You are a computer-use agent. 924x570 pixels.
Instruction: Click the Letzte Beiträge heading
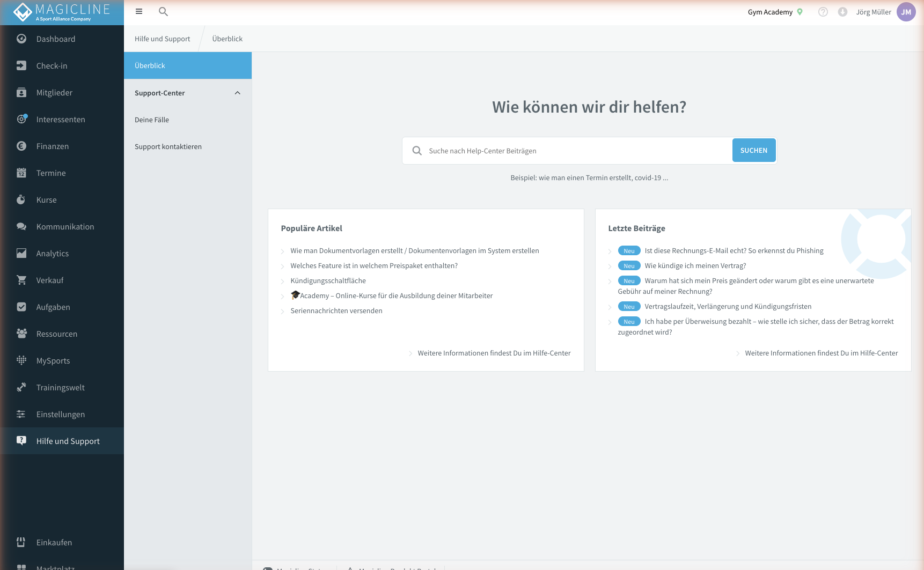(x=636, y=228)
